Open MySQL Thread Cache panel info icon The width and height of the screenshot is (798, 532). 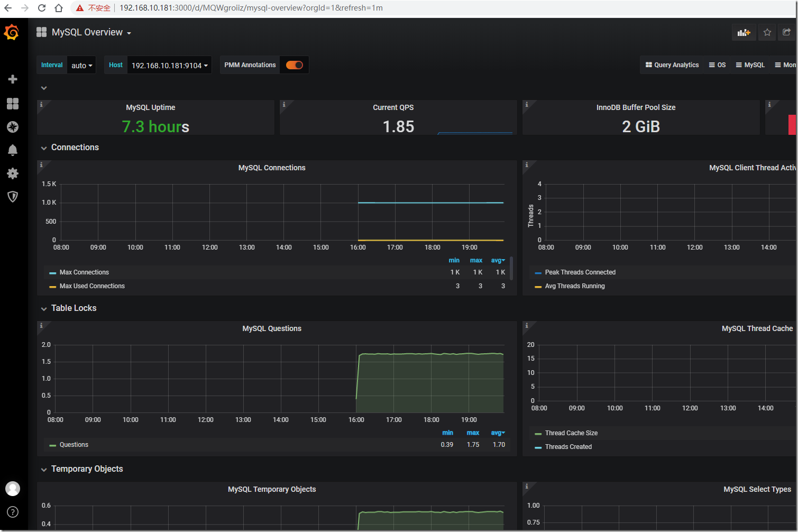point(526,325)
